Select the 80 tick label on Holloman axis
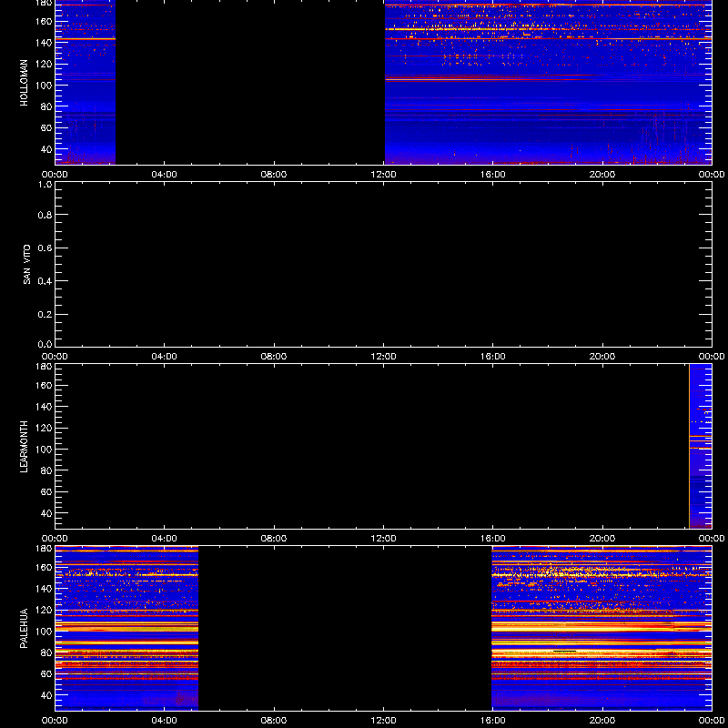 click(46, 106)
